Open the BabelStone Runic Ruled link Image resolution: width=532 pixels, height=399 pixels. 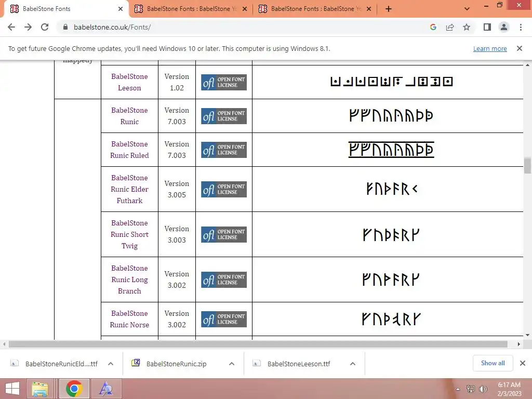(129, 150)
